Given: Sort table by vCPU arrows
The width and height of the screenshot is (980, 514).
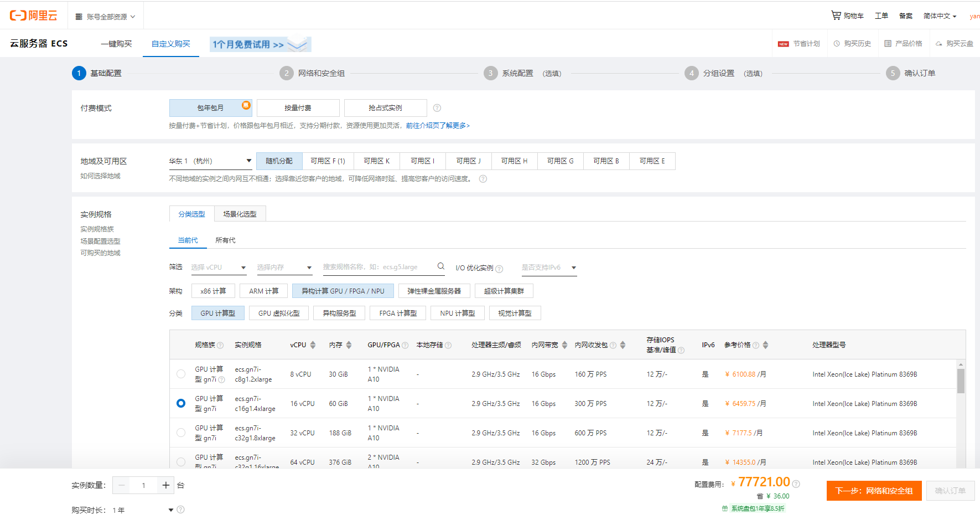Looking at the screenshot, I should (313, 345).
